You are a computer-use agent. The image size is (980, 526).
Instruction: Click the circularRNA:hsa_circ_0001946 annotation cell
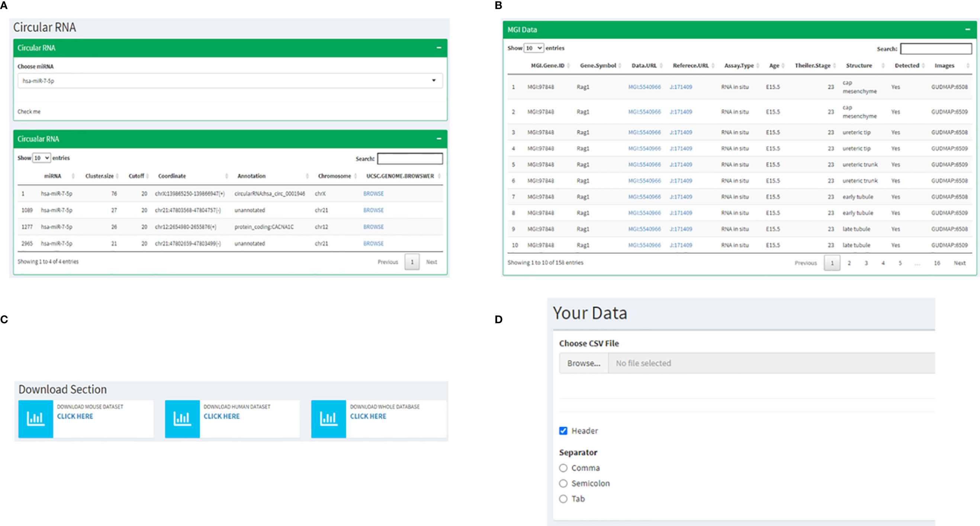[269, 194]
